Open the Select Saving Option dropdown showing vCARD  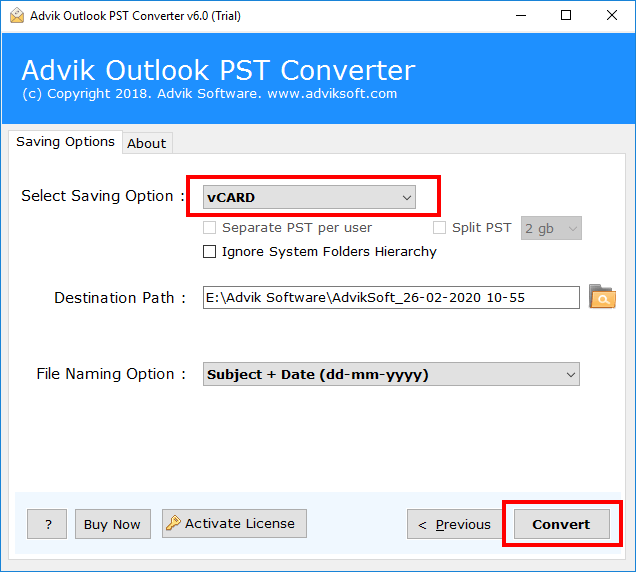[x=309, y=198]
